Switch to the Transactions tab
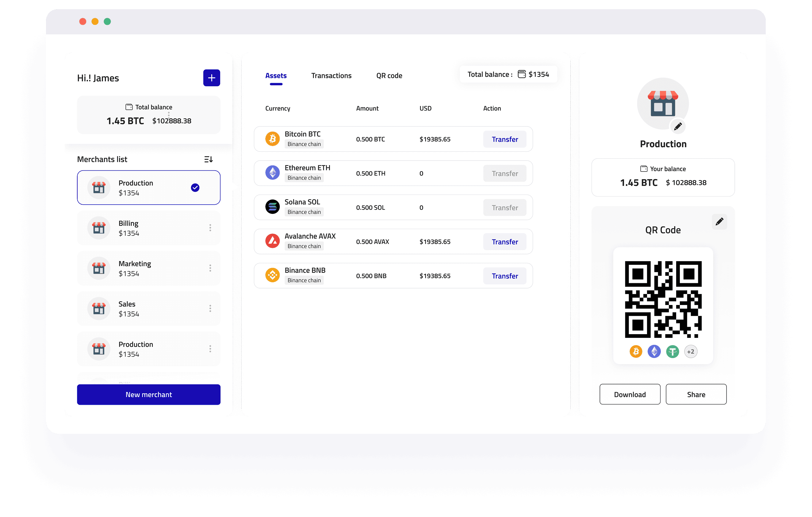812x517 pixels. coord(331,75)
